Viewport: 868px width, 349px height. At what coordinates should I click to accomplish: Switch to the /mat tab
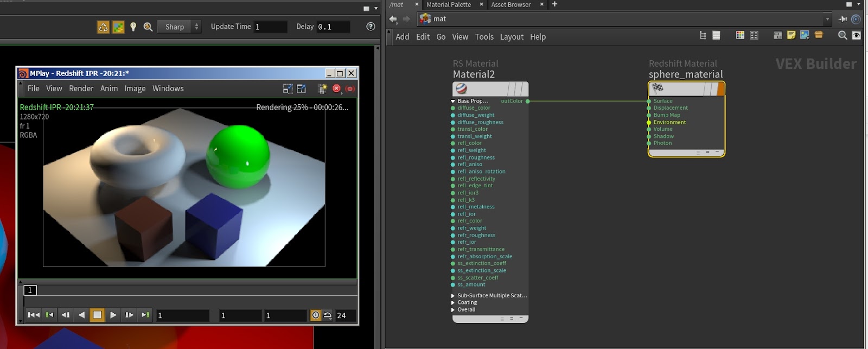click(397, 4)
